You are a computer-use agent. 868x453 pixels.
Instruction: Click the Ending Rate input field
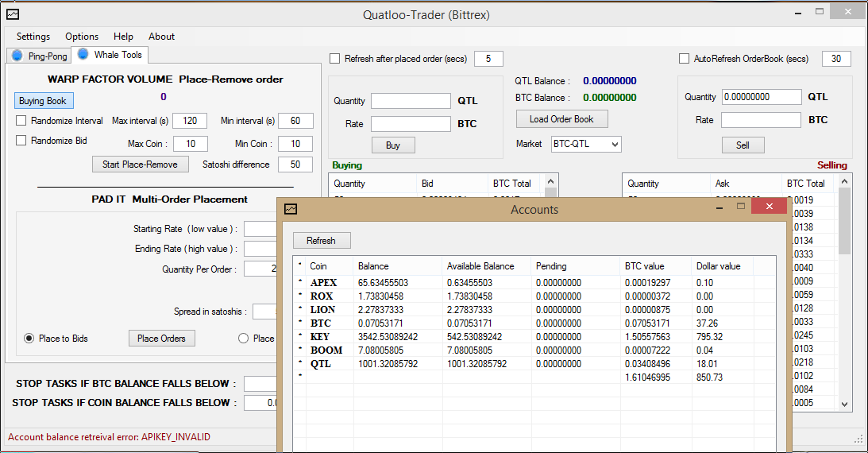pos(260,249)
